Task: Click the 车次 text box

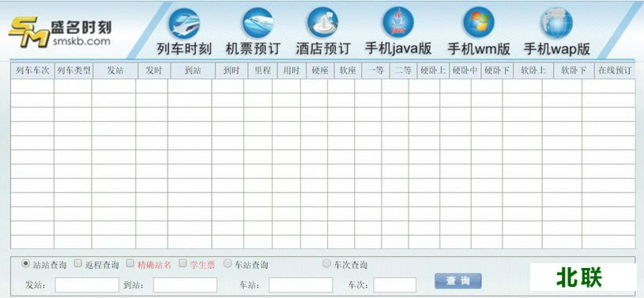Action: coord(394,285)
